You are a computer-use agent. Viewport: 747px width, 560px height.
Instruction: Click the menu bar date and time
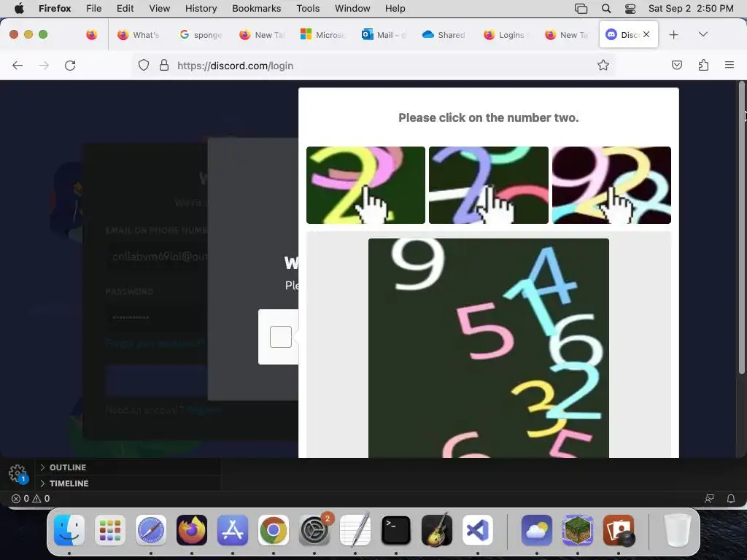(x=691, y=8)
